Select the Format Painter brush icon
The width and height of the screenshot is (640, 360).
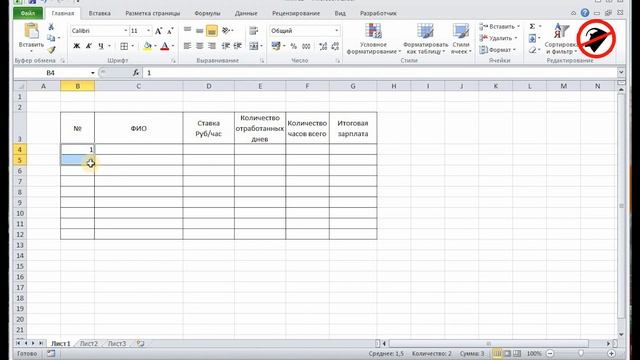pos(51,49)
